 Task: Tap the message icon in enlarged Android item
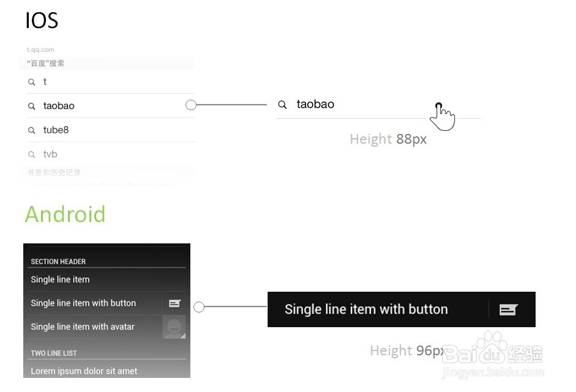click(508, 309)
